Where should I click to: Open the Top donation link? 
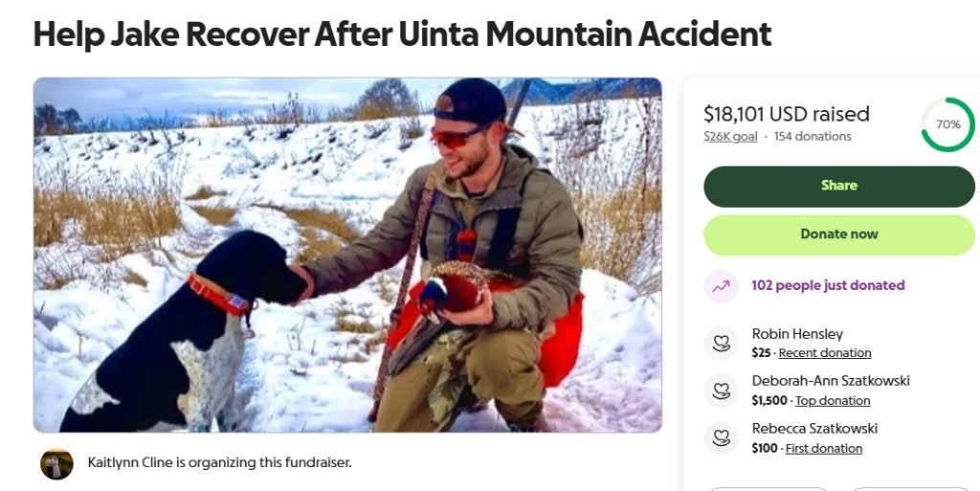point(832,400)
